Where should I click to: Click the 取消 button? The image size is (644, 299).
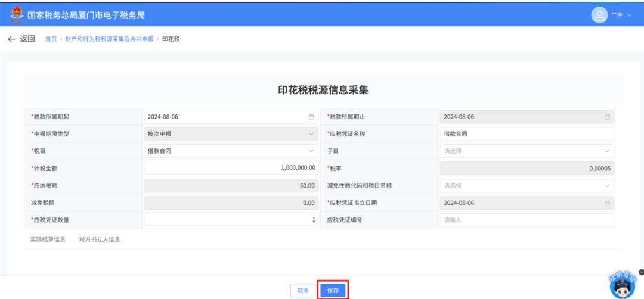[x=303, y=291]
